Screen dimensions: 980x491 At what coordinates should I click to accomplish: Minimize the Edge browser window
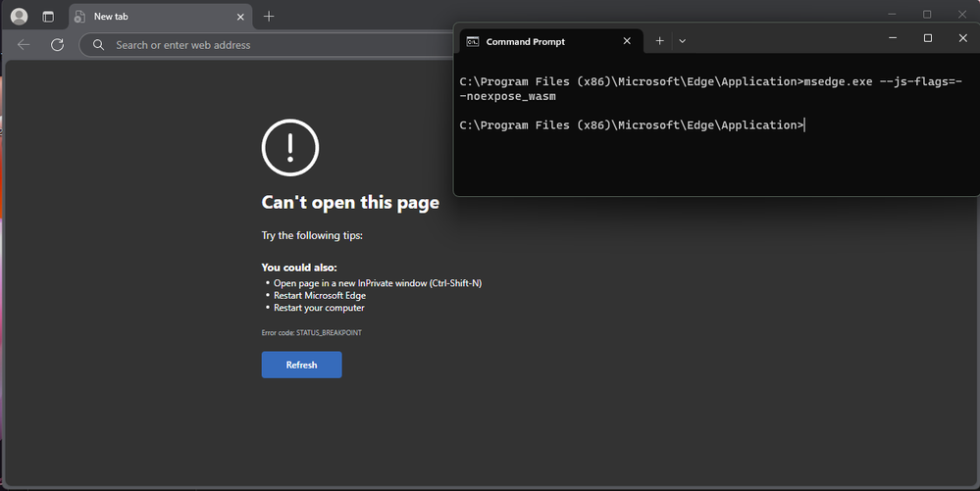892,14
